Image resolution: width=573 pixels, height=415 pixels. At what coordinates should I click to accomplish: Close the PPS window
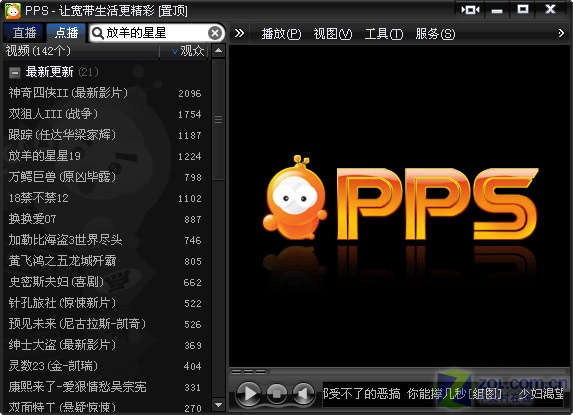click(550, 9)
